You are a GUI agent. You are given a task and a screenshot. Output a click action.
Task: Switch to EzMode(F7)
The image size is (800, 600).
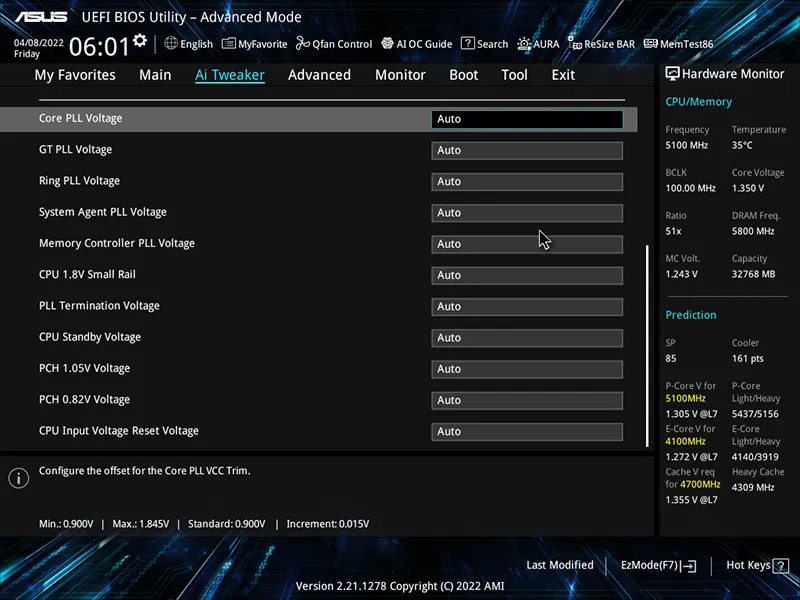point(659,565)
